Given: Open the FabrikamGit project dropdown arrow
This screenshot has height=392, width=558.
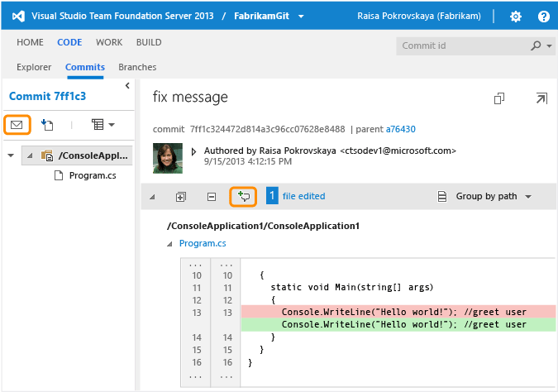Looking at the screenshot, I should (301, 17).
